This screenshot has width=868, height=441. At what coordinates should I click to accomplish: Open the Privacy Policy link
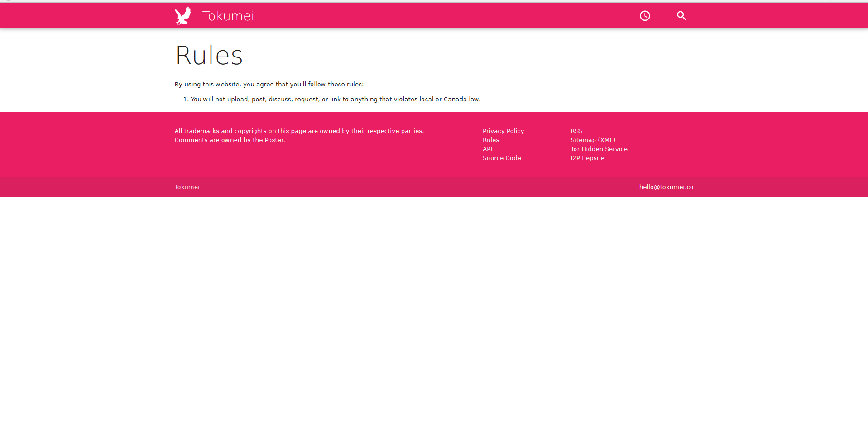click(x=503, y=131)
